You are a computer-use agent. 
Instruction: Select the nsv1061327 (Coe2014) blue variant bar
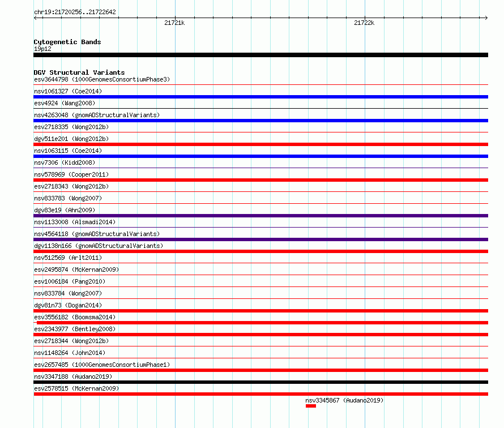point(260,97)
